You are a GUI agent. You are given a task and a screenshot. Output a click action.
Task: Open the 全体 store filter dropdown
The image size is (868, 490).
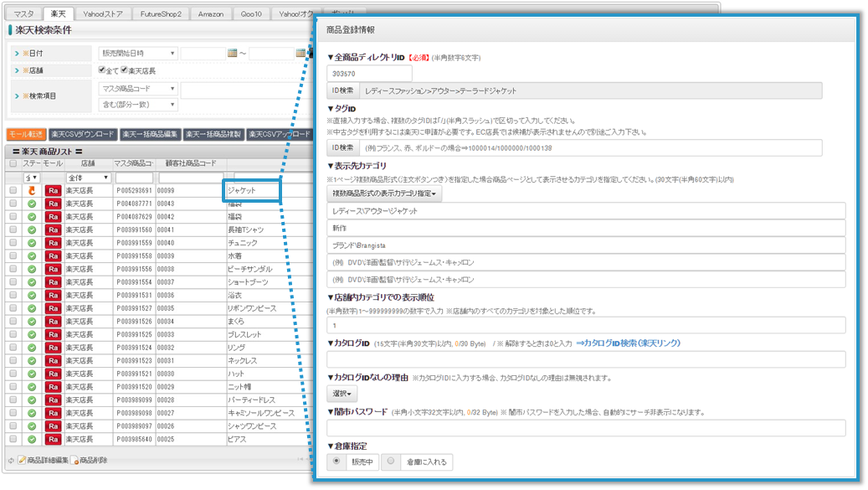(x=88, y=178)
